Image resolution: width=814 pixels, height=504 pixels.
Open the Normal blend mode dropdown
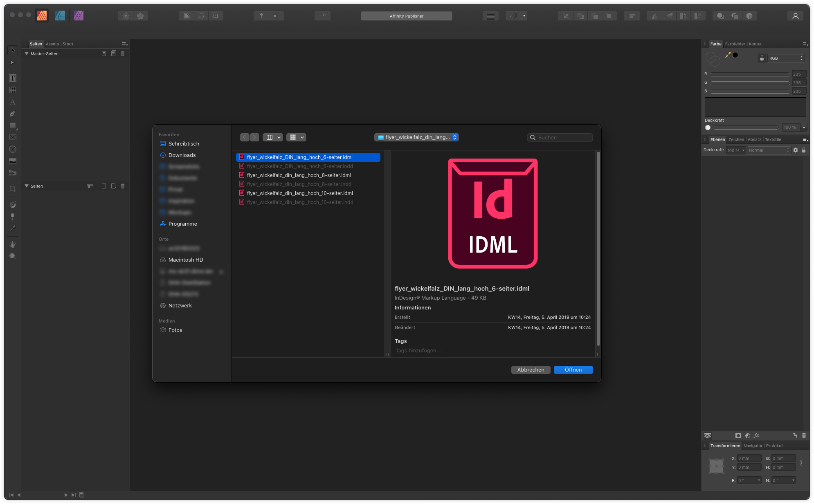769,150
